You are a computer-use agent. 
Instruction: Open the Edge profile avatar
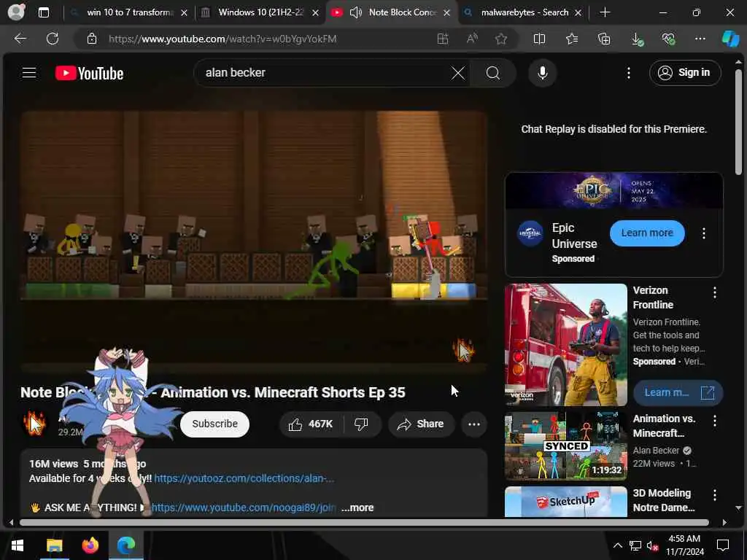16,12
